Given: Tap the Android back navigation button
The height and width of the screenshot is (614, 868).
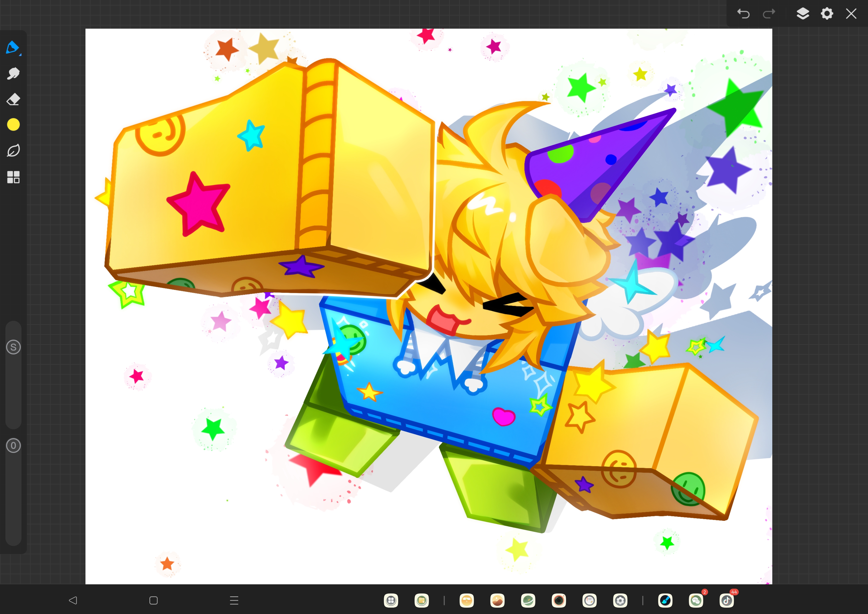Looking at the screenshot, I should (73, 600).
